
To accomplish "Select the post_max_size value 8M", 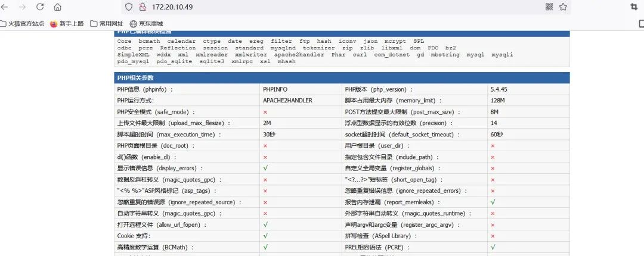I will tap(494, 112).
